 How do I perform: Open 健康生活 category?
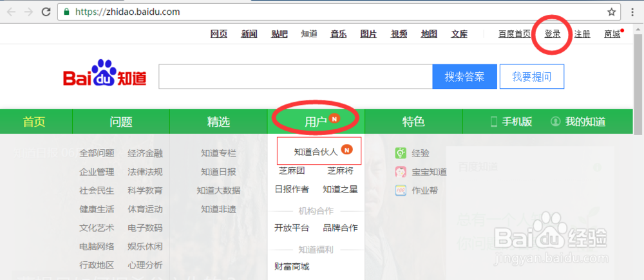[x=97, y=209]
